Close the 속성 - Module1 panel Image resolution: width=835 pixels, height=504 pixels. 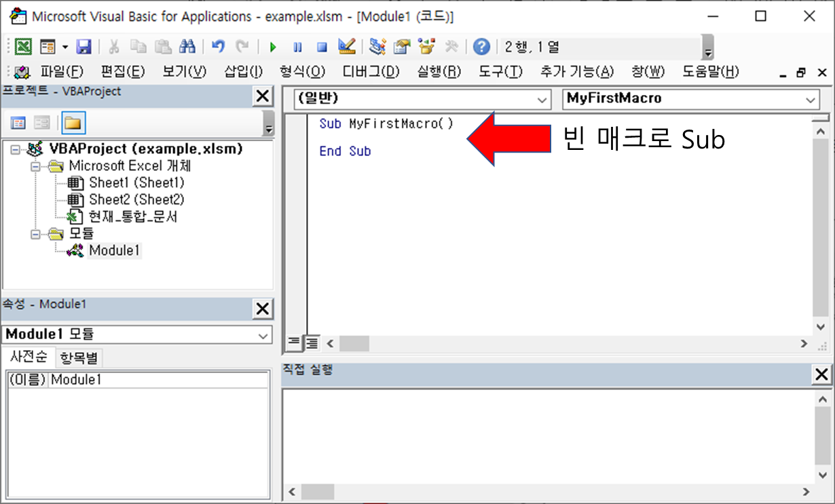pyautogui.click(x=262, y=309)
